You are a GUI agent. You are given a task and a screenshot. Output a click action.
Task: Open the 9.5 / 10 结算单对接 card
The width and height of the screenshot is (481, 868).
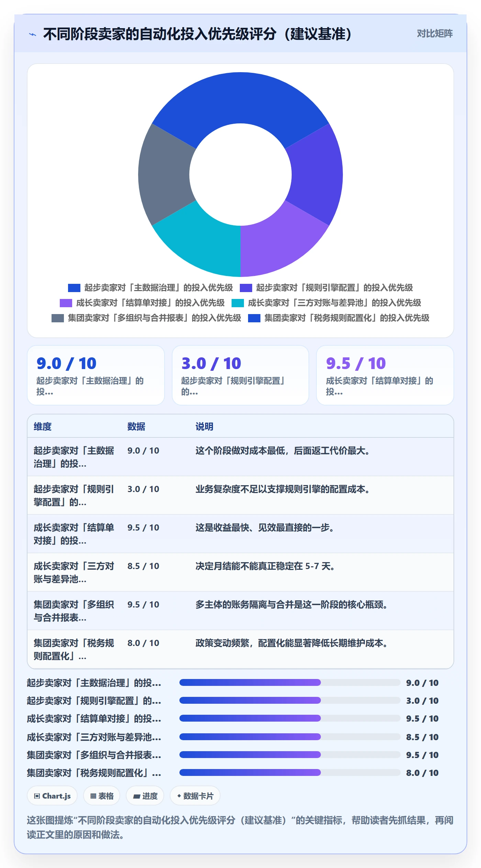click(385, 375)
